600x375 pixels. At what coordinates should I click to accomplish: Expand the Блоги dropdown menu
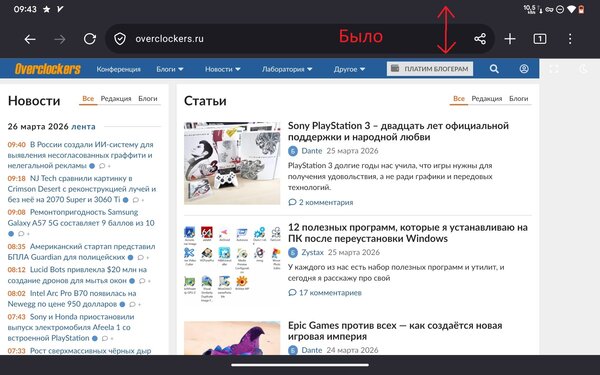pyautogui.click(x=170, y=69)
